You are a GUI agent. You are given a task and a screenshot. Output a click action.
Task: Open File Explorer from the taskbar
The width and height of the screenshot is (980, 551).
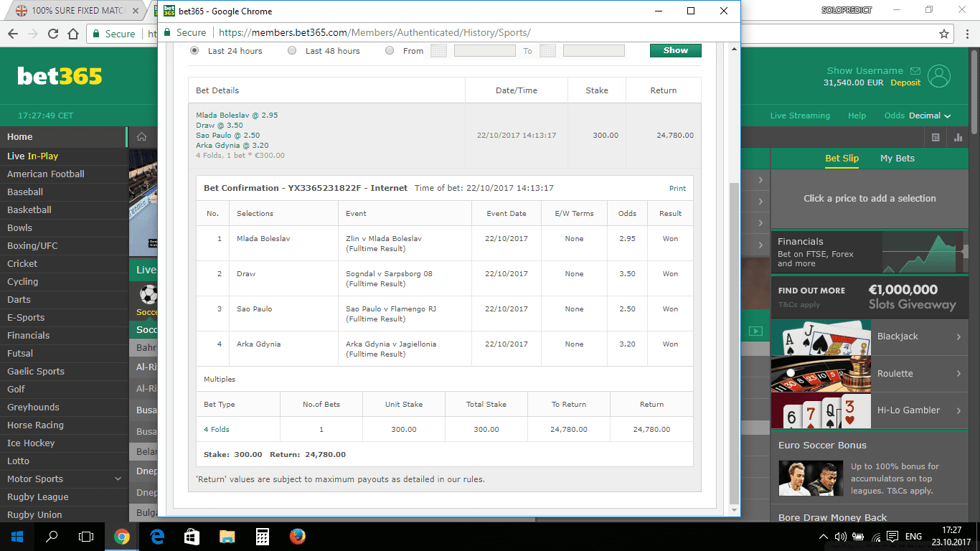227,536
